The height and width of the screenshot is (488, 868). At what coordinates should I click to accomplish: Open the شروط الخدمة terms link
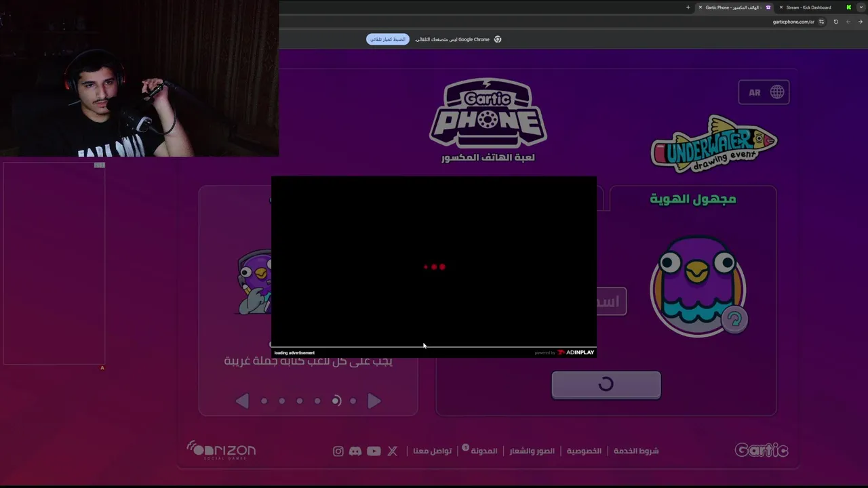click(636, 451)
